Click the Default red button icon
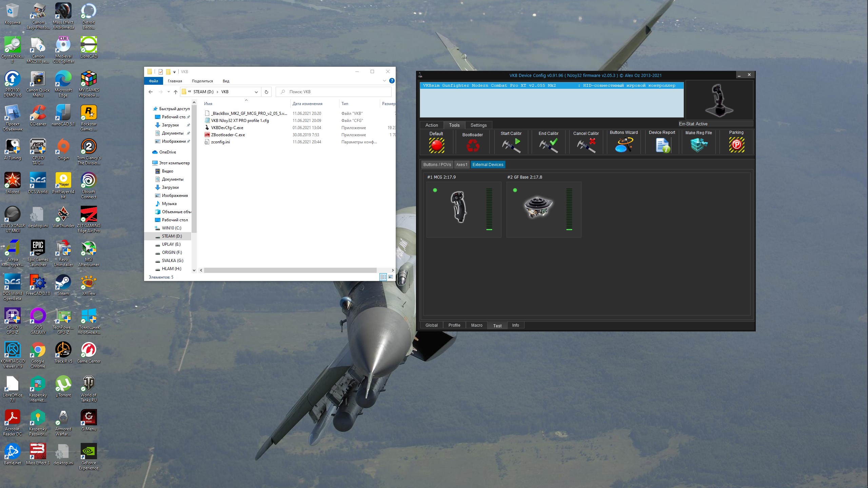This screenshot has width=868, height=488. [436, 146]
